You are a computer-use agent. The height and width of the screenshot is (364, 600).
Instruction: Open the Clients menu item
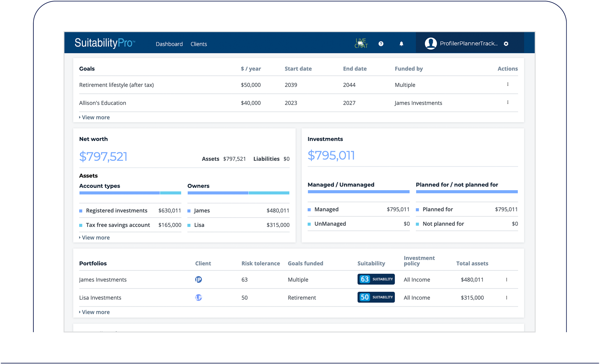(x=199, y=44)
